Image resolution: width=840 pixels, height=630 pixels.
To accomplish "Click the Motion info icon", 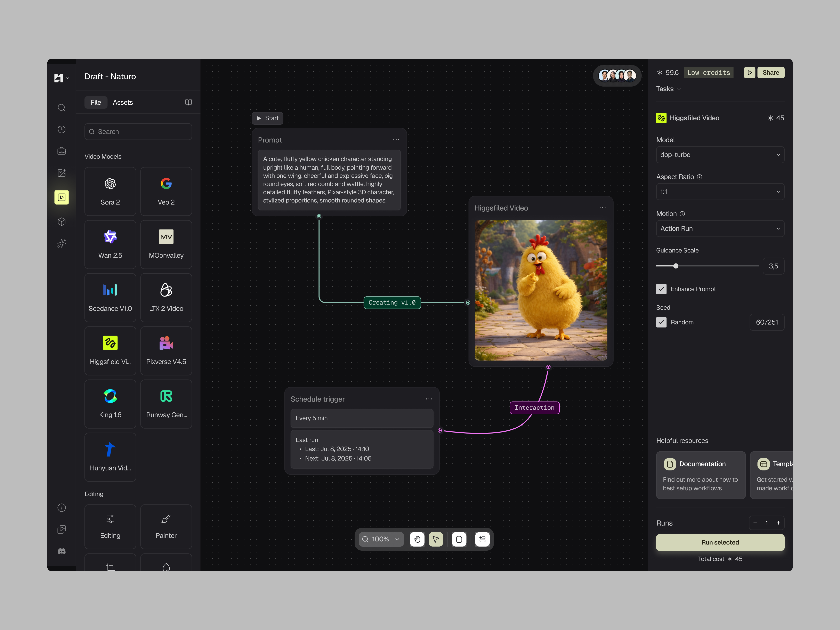I will 682,214.
